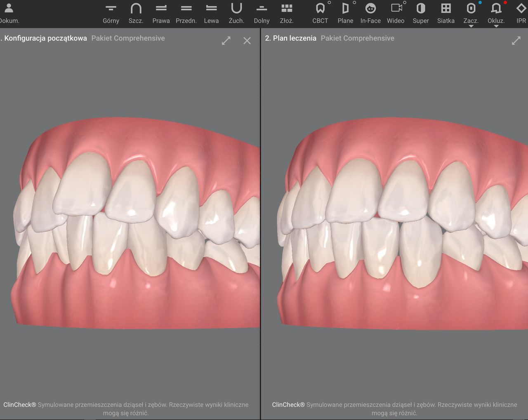
Task: Switch to Żuch. mandible occlusal view
Action: [x=236, y=13]
